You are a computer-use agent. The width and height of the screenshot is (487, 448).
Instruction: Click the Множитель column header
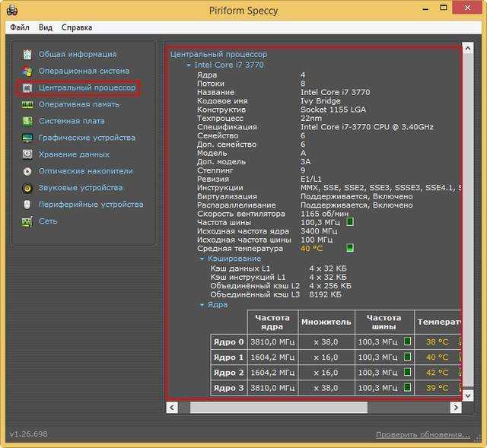click(x=326, y=322)
